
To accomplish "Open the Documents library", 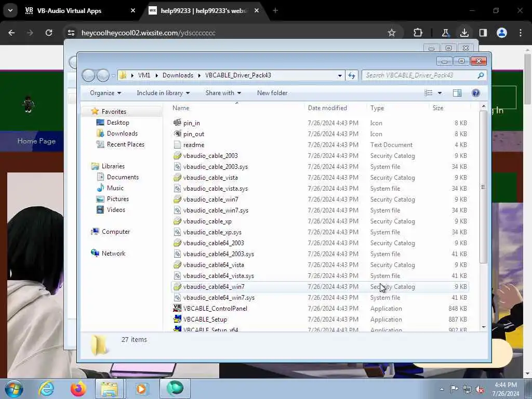I will click(x=123, y=177).
